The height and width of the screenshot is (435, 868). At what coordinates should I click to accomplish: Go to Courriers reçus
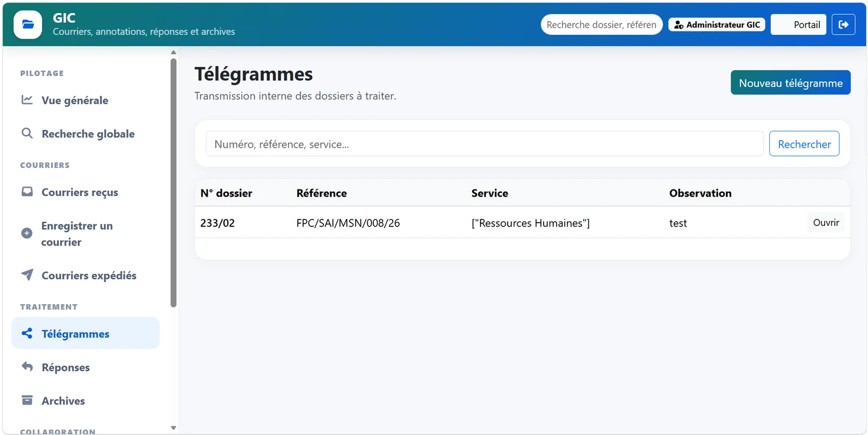pyautogui.click(x=86, y=192)
